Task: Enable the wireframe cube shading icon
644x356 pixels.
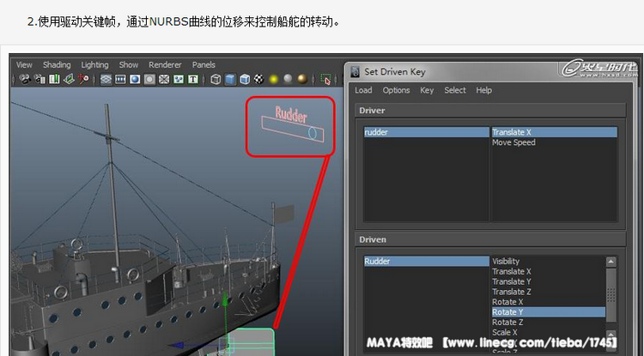Action: pyautogui.click(x=214, y=80)
